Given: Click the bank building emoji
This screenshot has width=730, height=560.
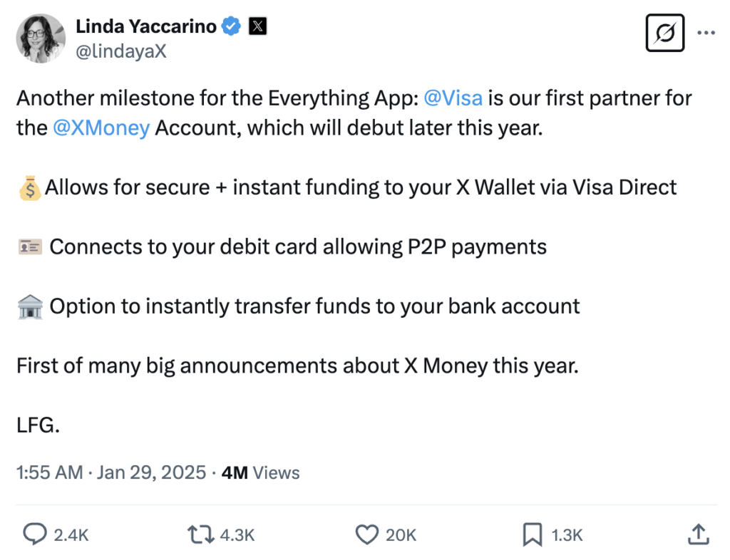Looking at the screenshot, I should [29, 307].
